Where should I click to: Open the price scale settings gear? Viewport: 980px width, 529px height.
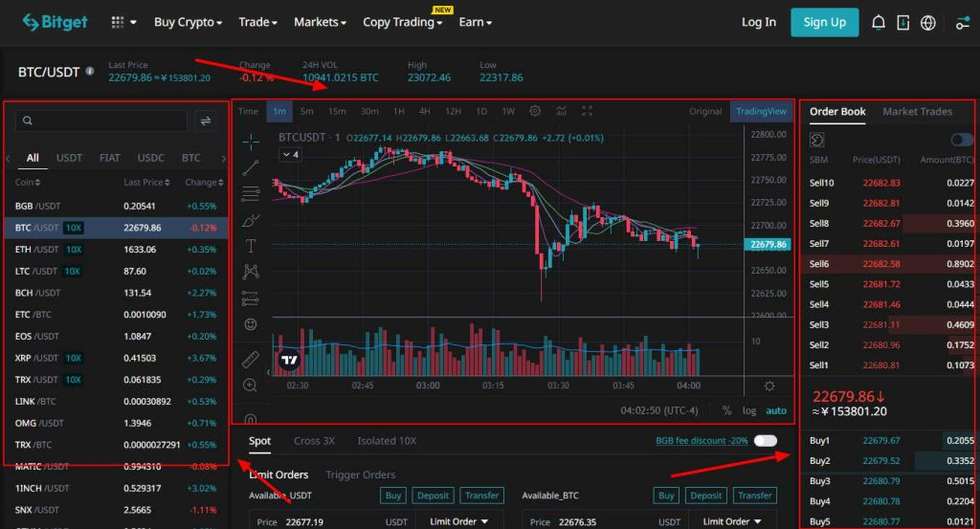click(x=769, y=386)
